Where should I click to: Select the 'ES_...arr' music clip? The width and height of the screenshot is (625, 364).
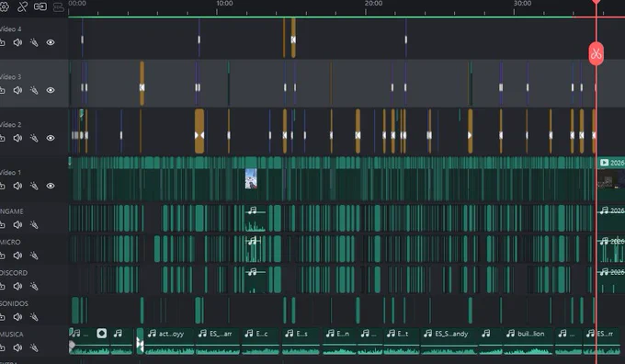[218, 341]
